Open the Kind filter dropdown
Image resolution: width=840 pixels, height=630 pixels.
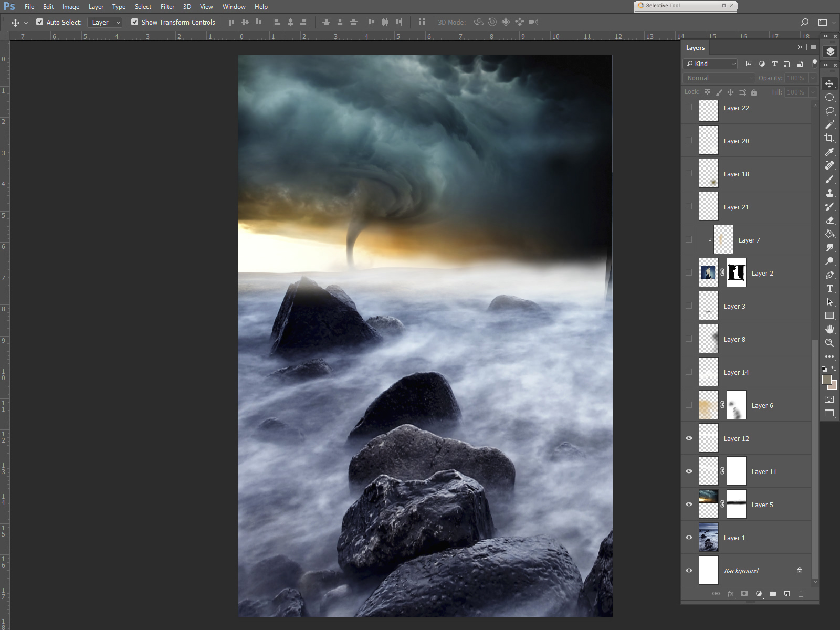pyautogui.click(x=710, y=64)
